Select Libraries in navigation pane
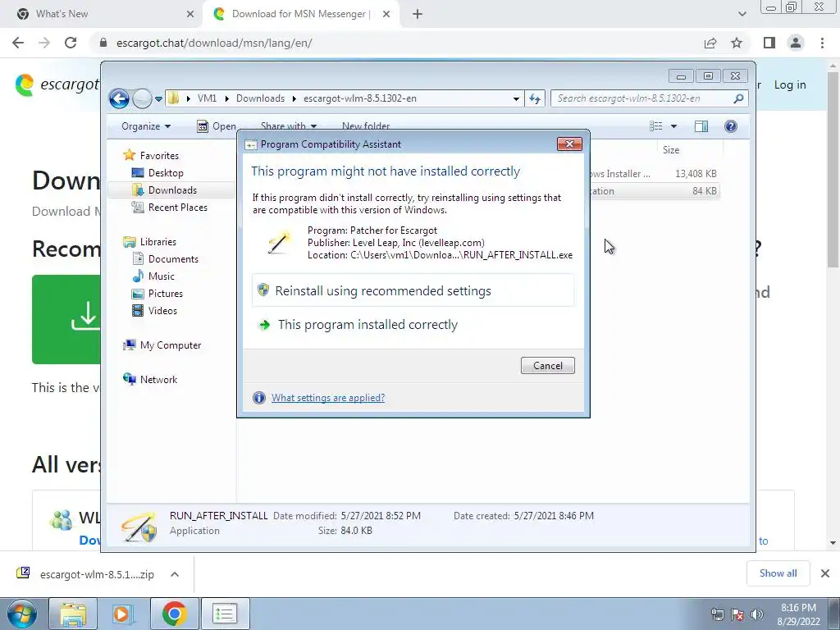This screenshot has height=630, width=840. click(x=158, y=242)
